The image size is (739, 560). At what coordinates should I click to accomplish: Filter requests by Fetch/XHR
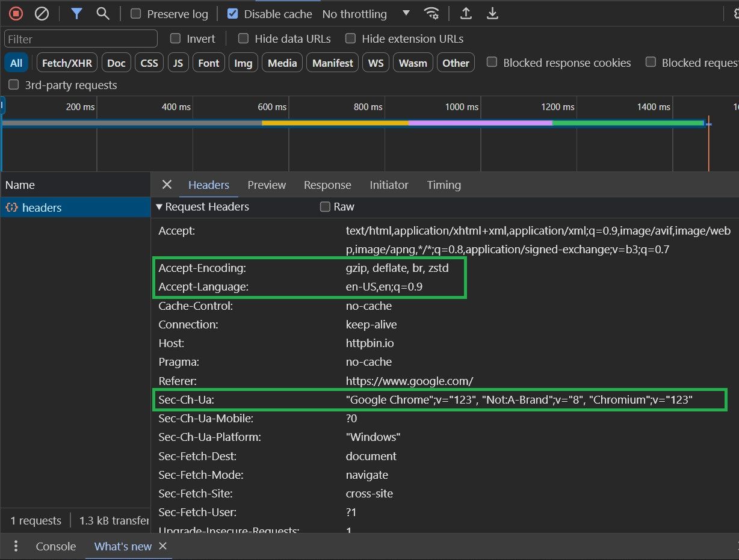pos(67,63)
